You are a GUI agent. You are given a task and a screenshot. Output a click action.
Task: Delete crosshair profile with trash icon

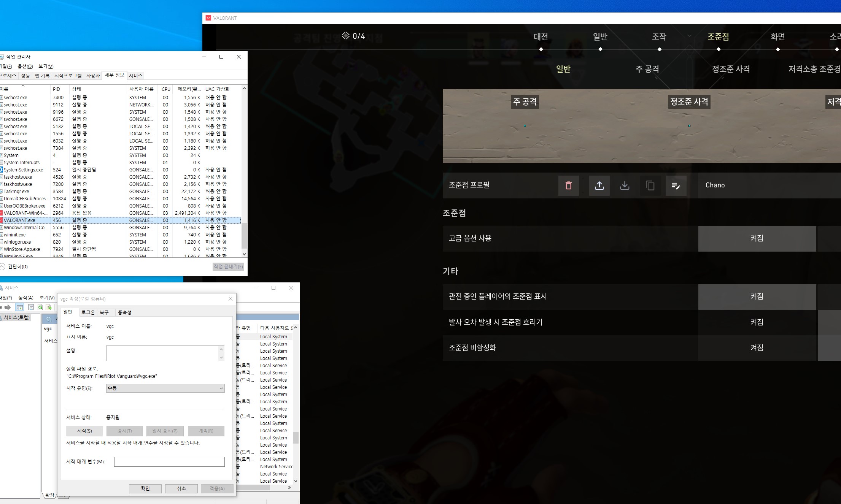click(x=568, y=185)
